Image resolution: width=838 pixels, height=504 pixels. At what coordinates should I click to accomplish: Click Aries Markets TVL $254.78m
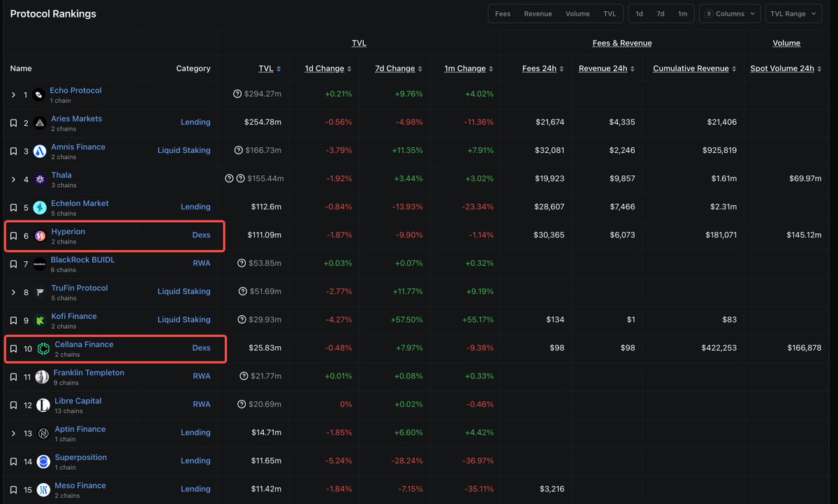tap(263, 122)
